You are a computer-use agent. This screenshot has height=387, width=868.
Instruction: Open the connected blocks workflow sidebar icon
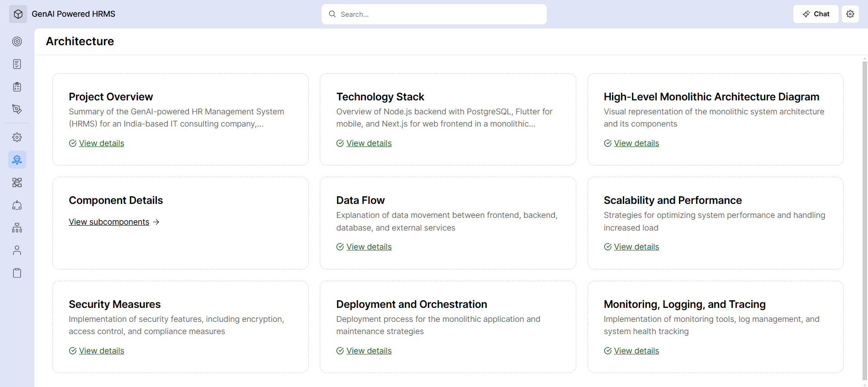pyautogui.click(x=17, y=183)
